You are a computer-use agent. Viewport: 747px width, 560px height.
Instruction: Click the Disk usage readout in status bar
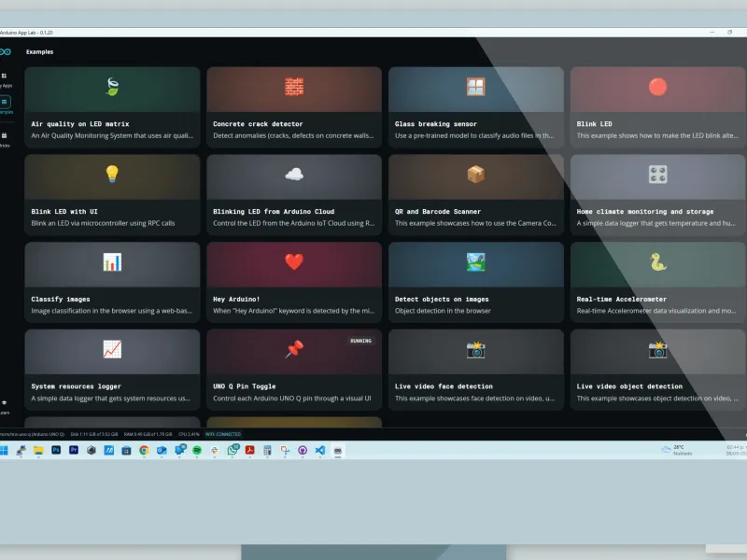pos(94,434)
